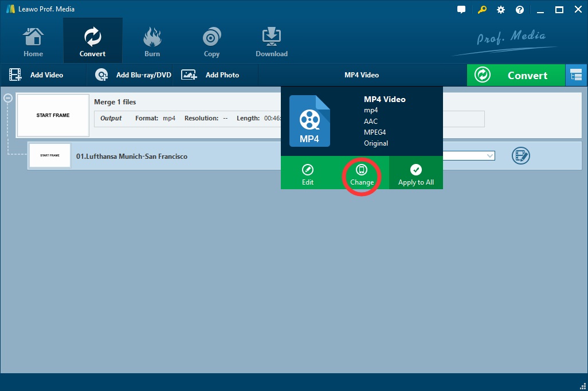Image resolution: width=588 pixels, height=391 pixels.
Task: Open the Download module
Action: click(x=272, y=42)
